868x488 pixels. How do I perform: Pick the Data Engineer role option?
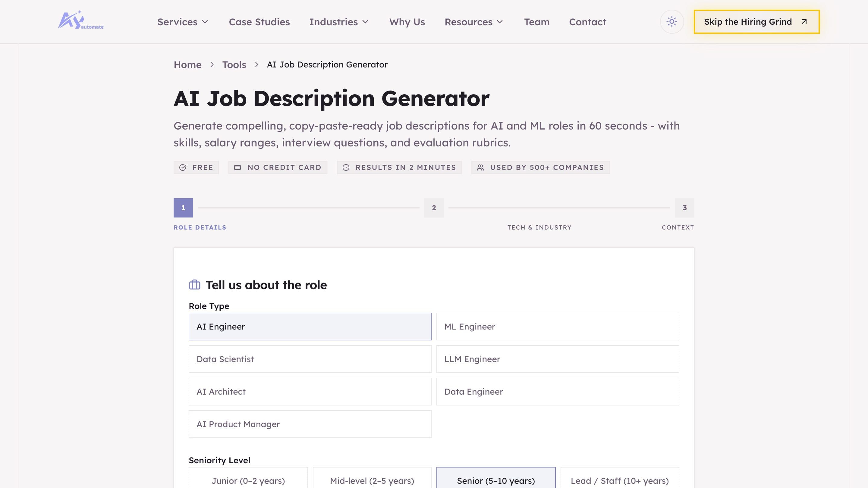[x=558, y=391]
